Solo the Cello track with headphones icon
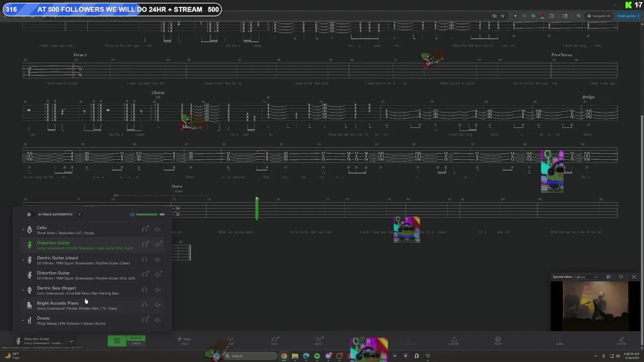The image size is (644, 362). click(144, 229)
